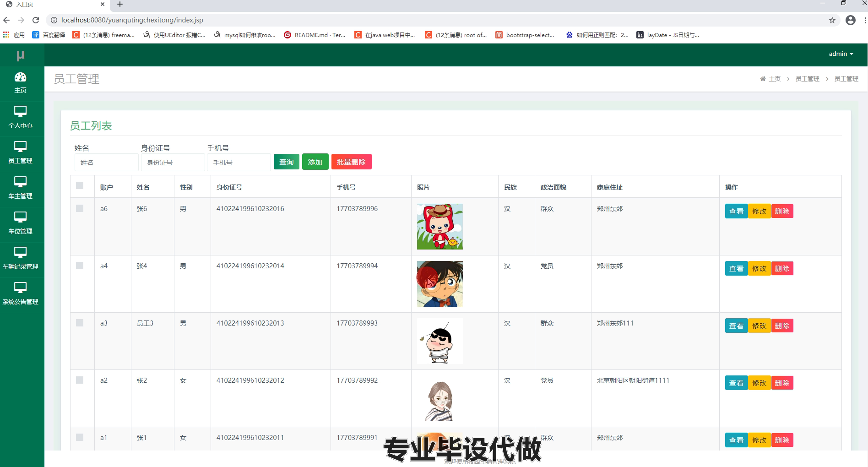The height and width of the screenshot is (467, 868).
Task: Open the README.md bookmark
Action: 315,35
